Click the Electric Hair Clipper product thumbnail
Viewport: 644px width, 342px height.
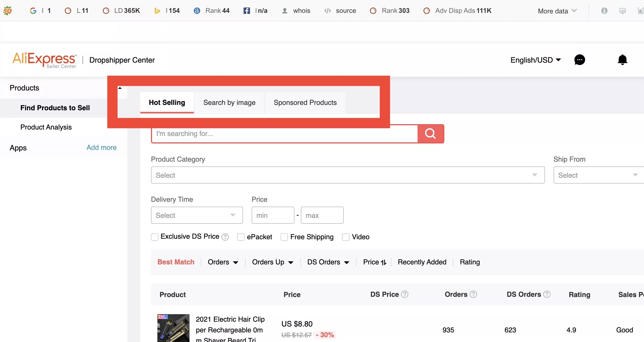click(173, 328)
